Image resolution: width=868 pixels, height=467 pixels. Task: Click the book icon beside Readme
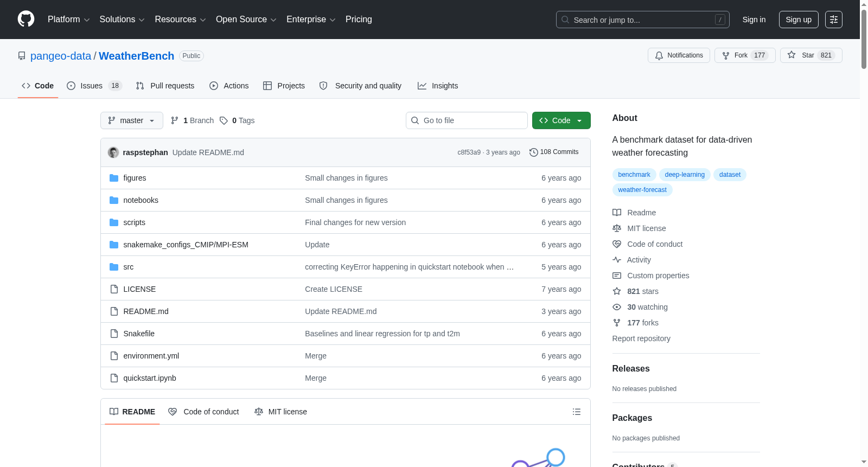pyautogui.click(x=617, y=213)
